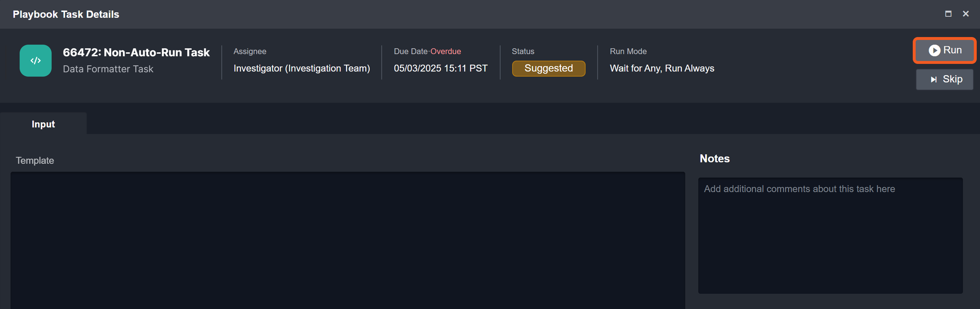
Task: Click the Notes section heading
Action: click(x=714, y=159)
